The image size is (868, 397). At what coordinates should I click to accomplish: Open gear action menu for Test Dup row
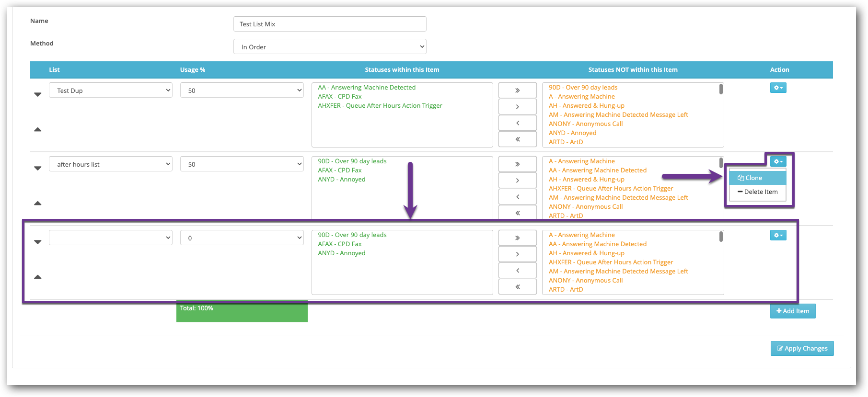778,88
